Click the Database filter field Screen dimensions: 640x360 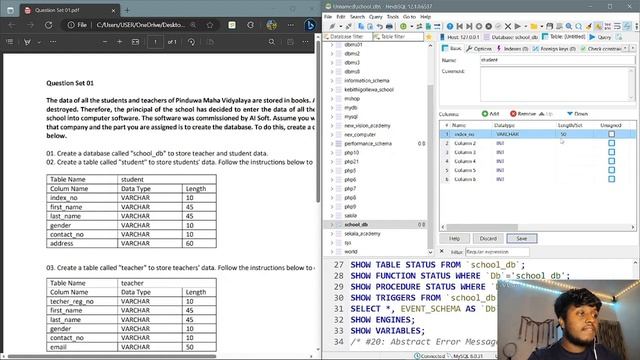click(x=348, y=37)
